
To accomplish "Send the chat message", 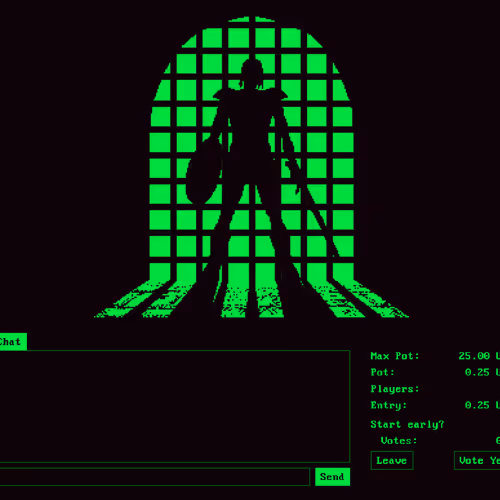I will coord(332,477).
